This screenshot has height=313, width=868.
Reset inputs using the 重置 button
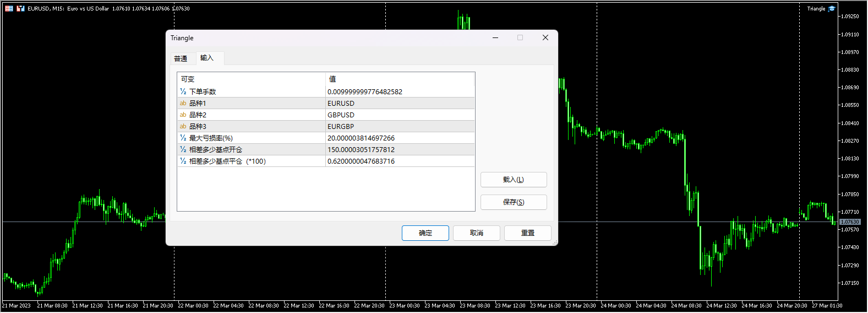click(527, 233)
